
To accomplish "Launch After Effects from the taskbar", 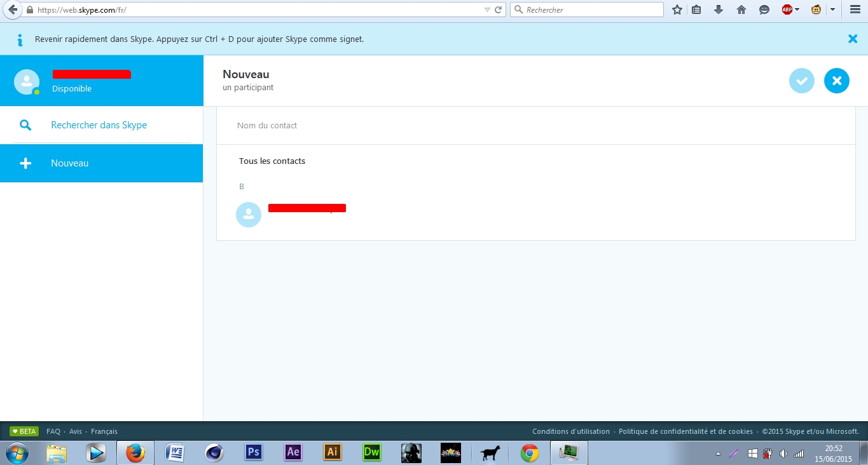I will (x=293, y=452).
